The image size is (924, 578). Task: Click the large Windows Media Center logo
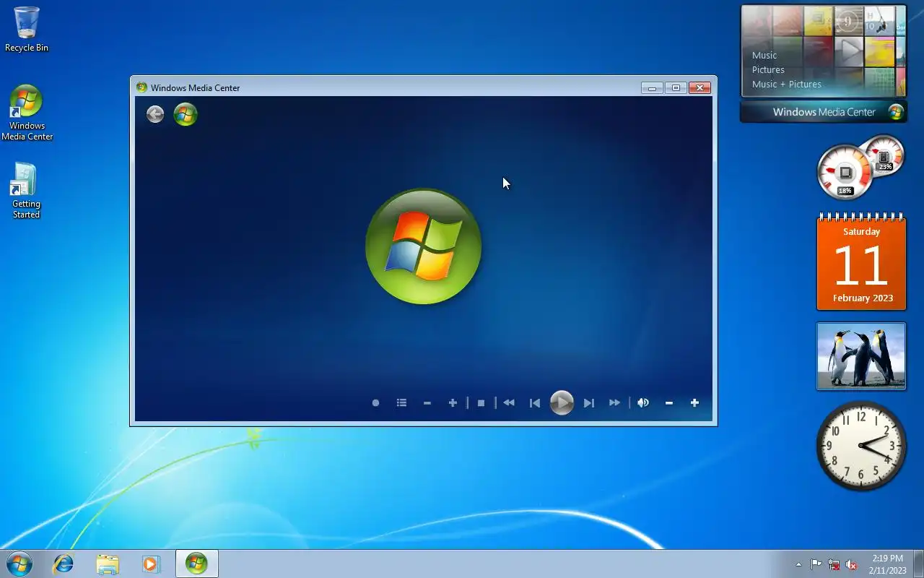[x=424, y=246]
